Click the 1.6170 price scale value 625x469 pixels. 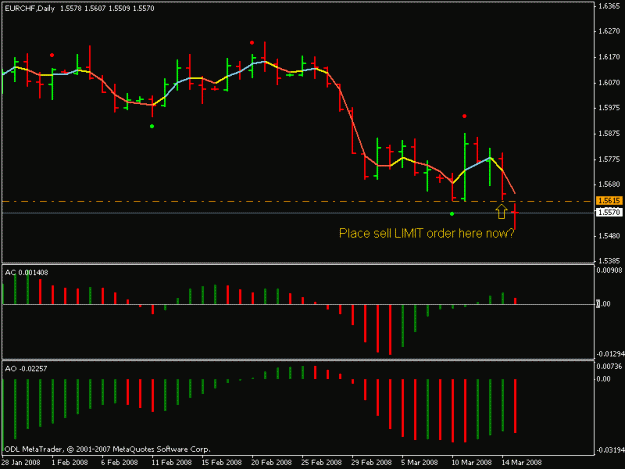tap(609, 57)
